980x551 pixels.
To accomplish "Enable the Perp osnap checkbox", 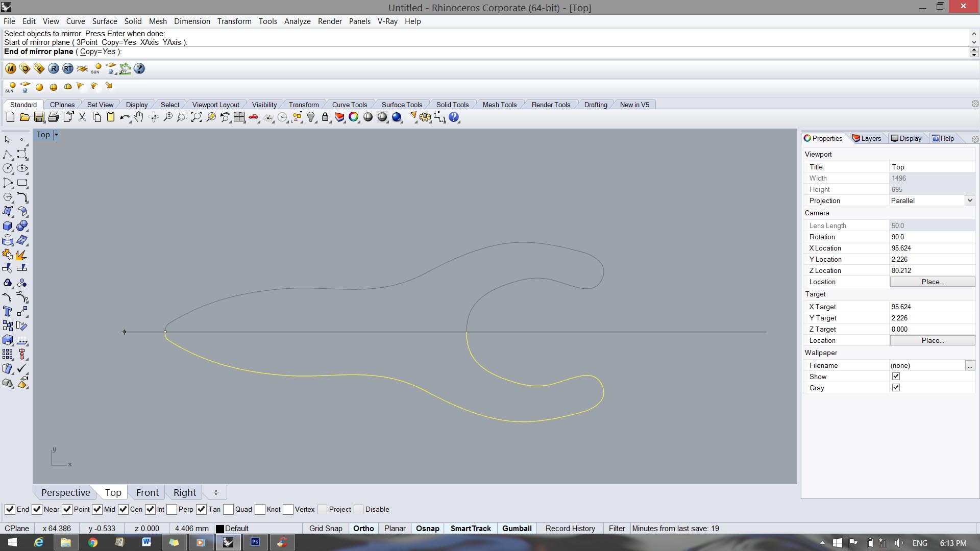I will coord(171,509).
